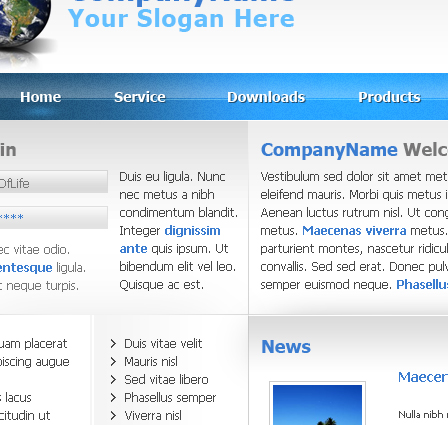448x425 pixels.
Task: Click the username field containing OfLife
Action: point(53,182)
